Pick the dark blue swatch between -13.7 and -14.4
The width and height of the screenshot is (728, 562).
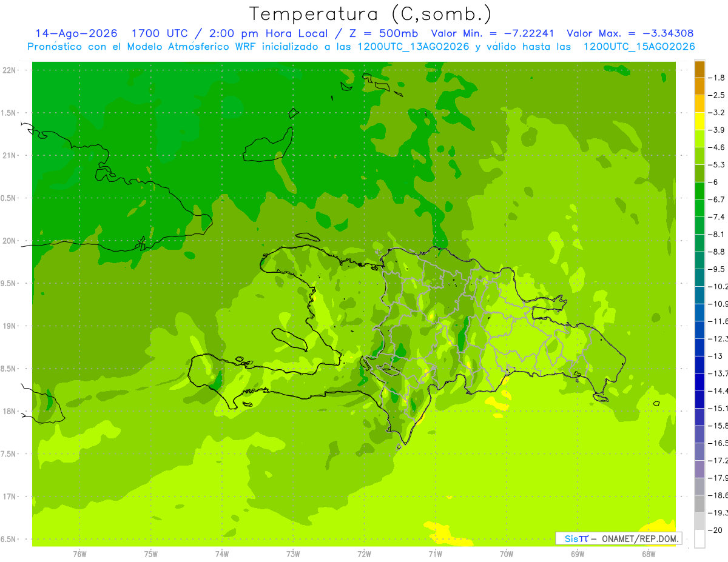(x=699, y=382)
